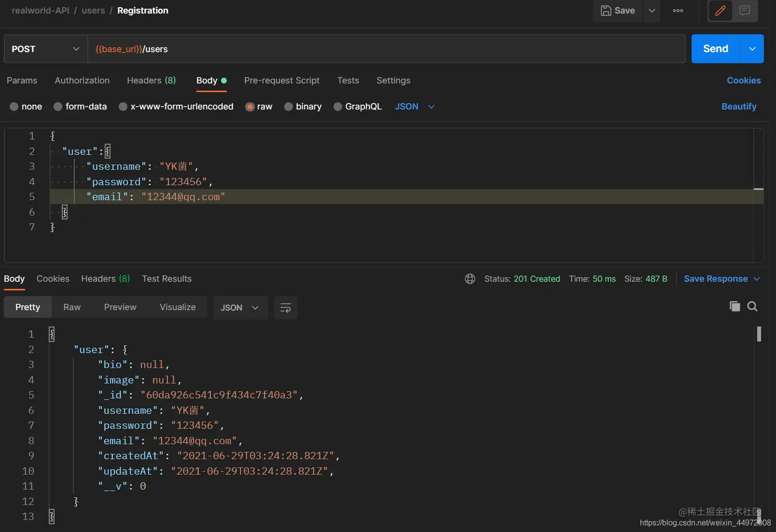The image size is (776, 532).
Task: Click Save Response
Action: [715, 279]
